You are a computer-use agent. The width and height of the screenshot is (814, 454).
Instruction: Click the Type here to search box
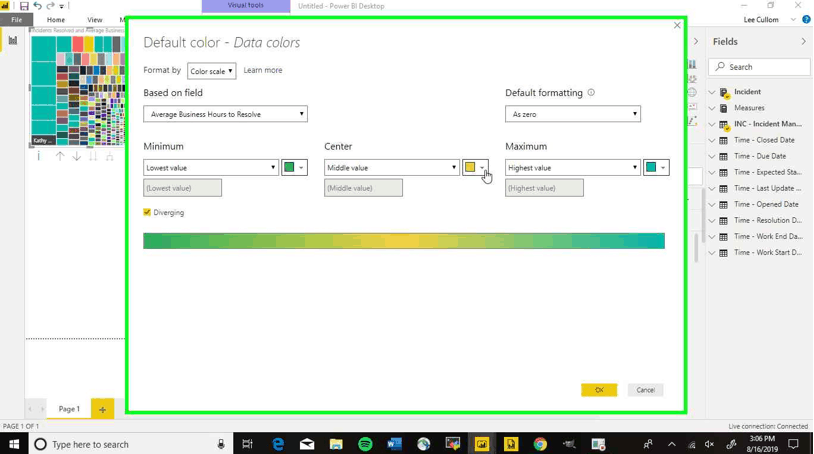click(130, 444)
